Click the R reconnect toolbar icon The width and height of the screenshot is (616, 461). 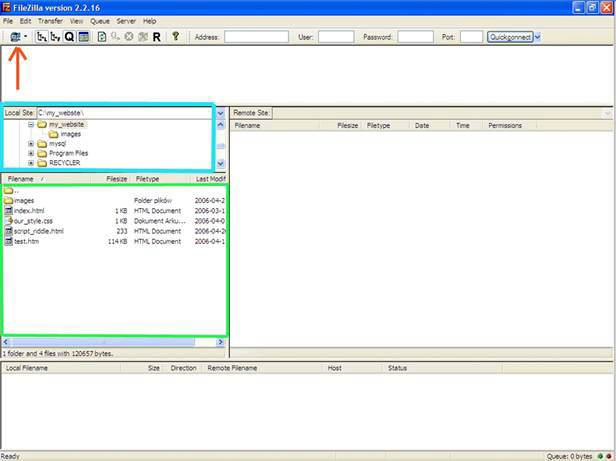(157, 37)
